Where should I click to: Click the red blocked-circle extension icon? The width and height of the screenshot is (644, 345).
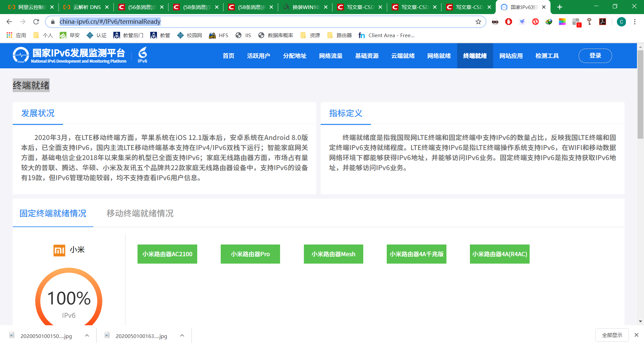535,22
